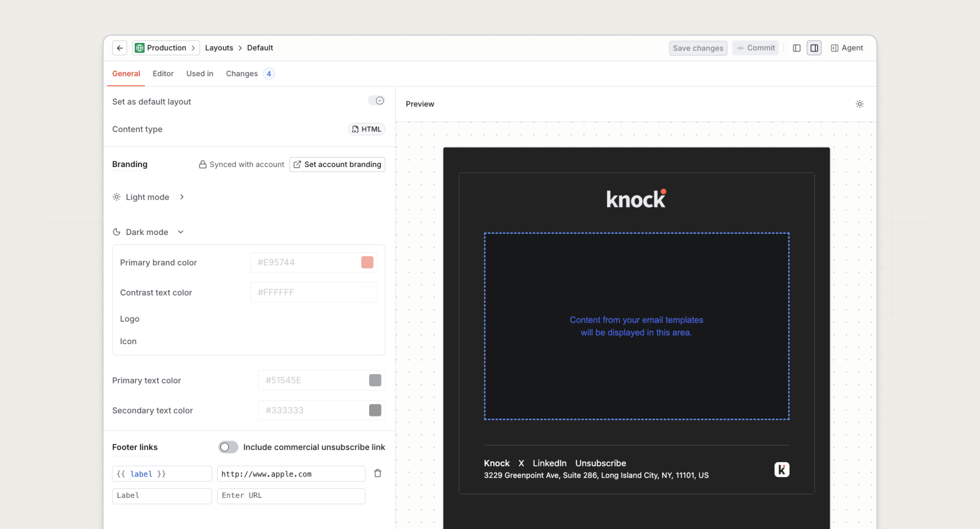Enable Include commercial unsubscribe link toggle
The height and width of the screenshot is (529, 980).
coord(228,447)
